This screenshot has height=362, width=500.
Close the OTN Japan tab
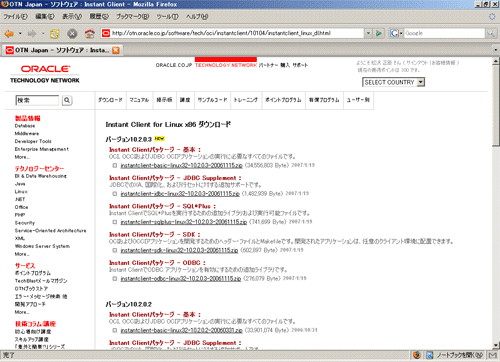(116, 50)
